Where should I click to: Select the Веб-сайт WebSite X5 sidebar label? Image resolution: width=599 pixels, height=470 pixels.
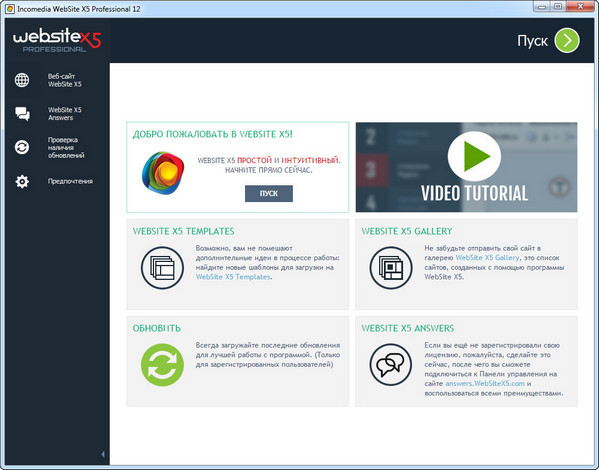65,80
